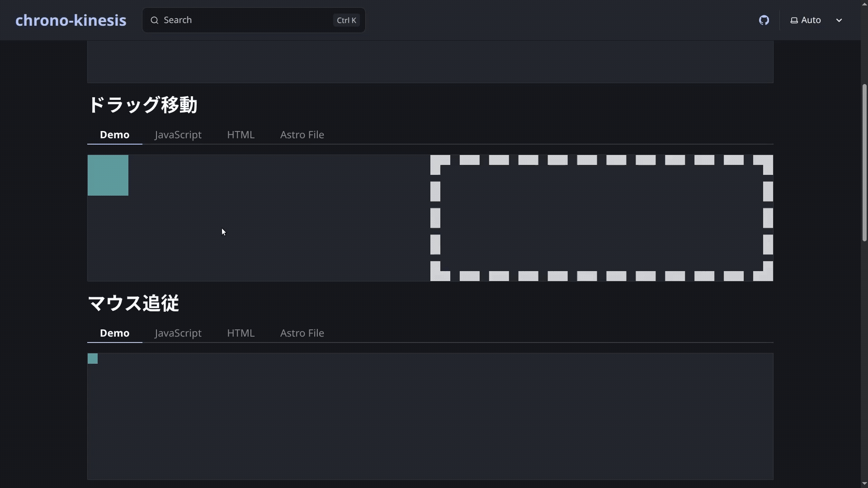Click the search magnifier icon
Viewport: 868px width, 488px height.
pos(154,20)
